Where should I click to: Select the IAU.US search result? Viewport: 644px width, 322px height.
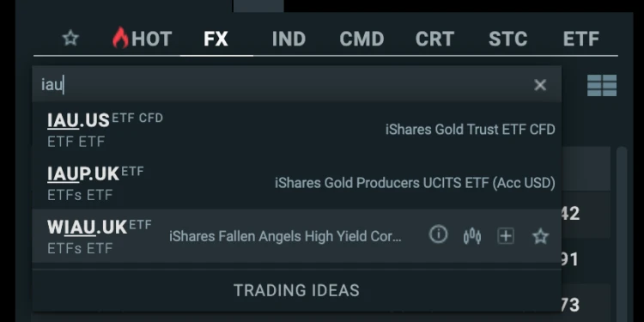[x=296, y=130]
